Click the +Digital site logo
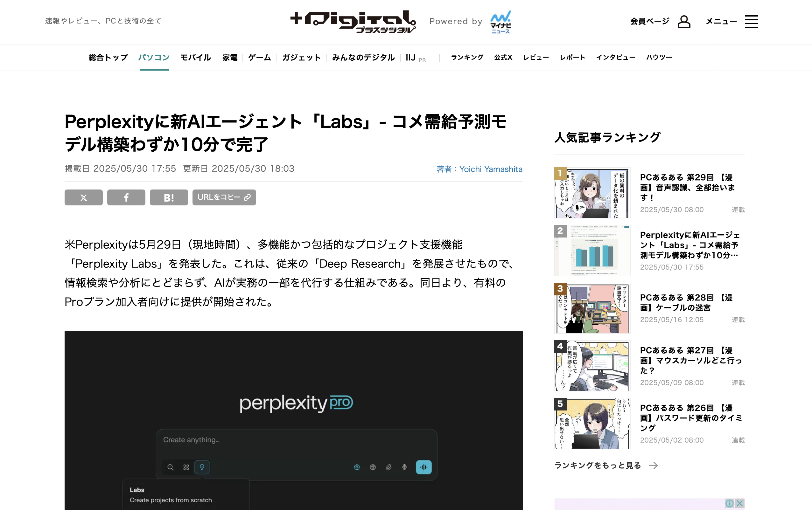 [x=353, y=22]
